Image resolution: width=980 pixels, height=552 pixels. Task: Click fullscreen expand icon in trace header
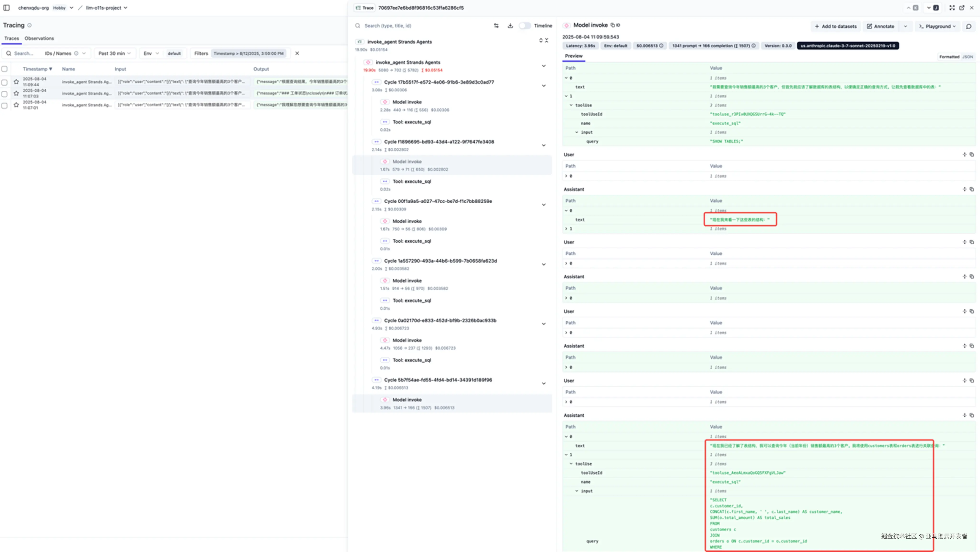pyautogui.click(x=952, y=8)
